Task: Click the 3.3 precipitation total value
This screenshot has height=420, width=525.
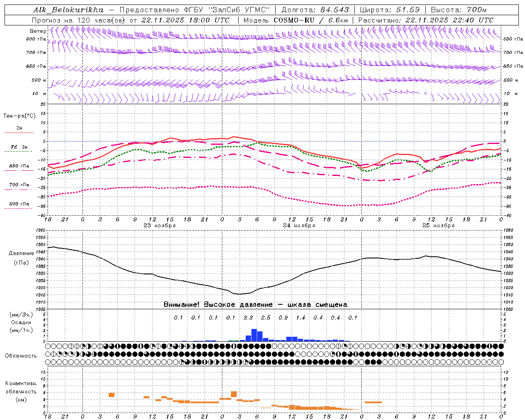Action: (x=248, y=317)
